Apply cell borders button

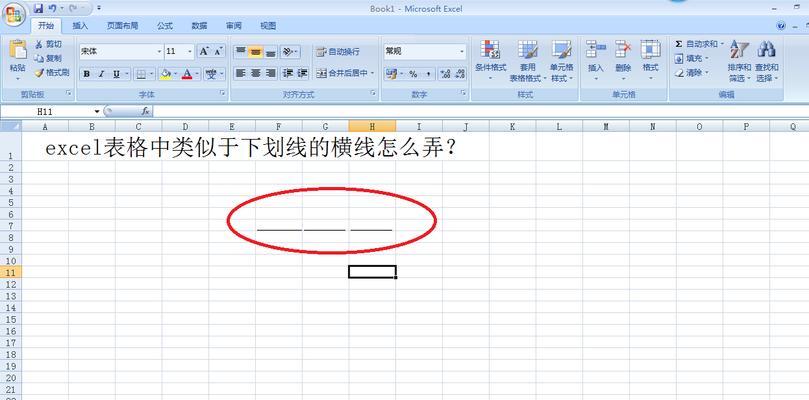(x=141, y=74)
